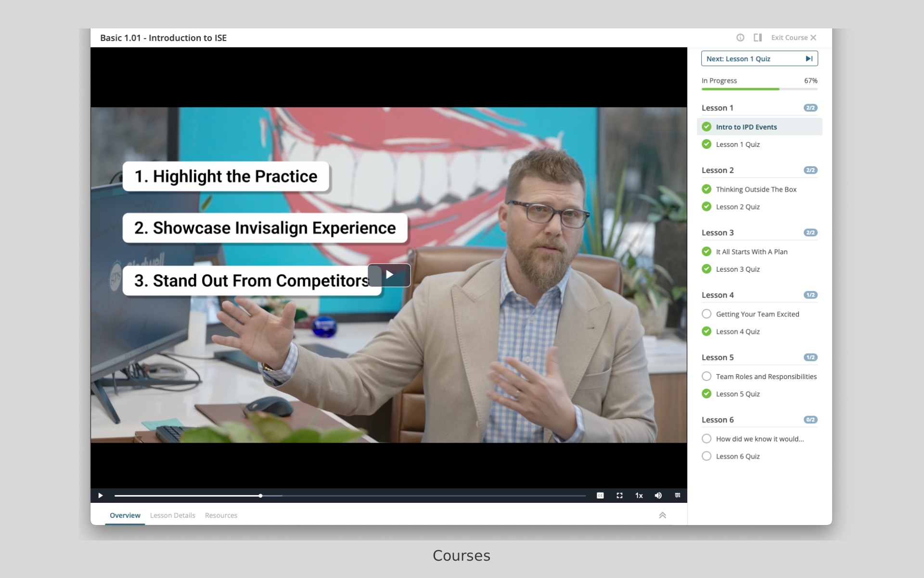The height and width of the screenshot is (578, 924).
Task: Toggle closed captions on the video
Action: [x=600, y=495]
